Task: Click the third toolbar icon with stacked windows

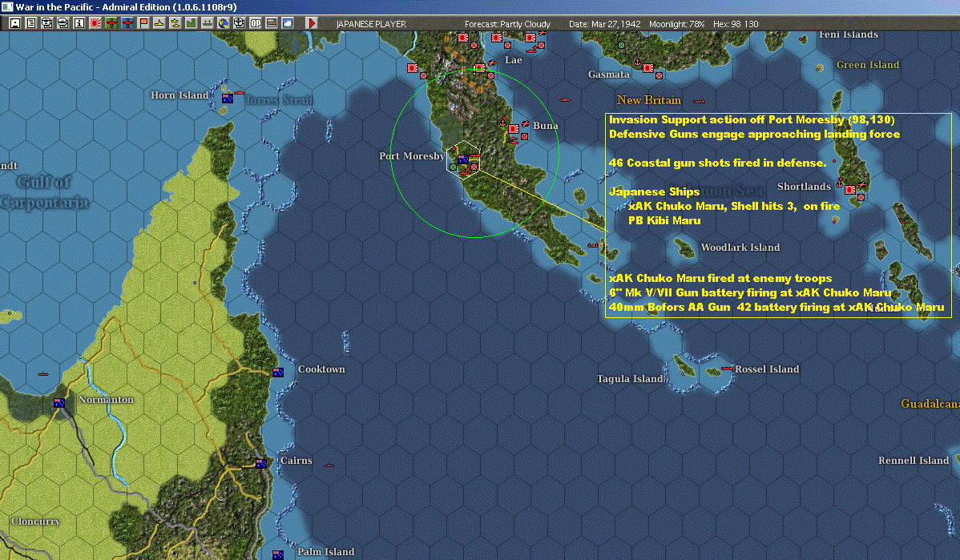Action: [x=47, y=23]
